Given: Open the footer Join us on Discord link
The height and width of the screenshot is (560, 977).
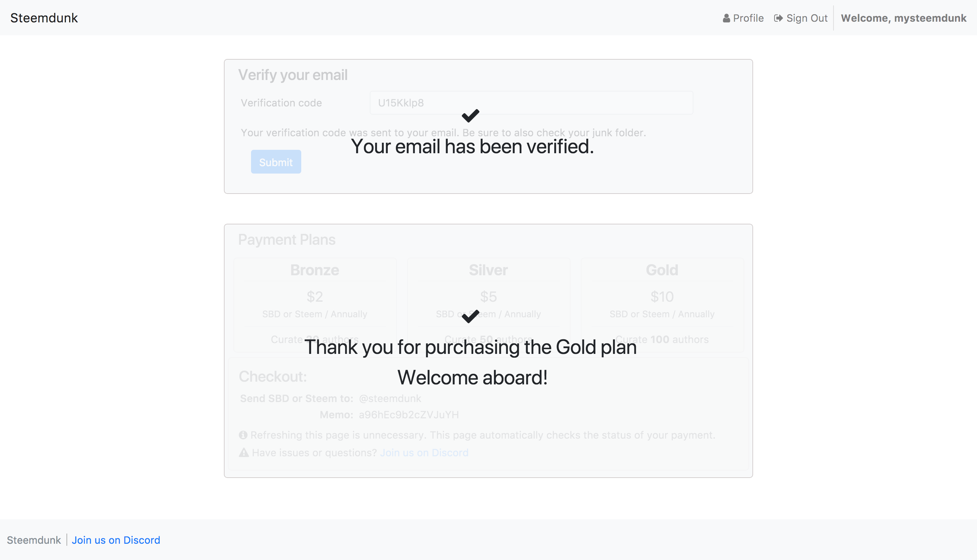Looking at the screenshot, I should [x=116, y=540].
